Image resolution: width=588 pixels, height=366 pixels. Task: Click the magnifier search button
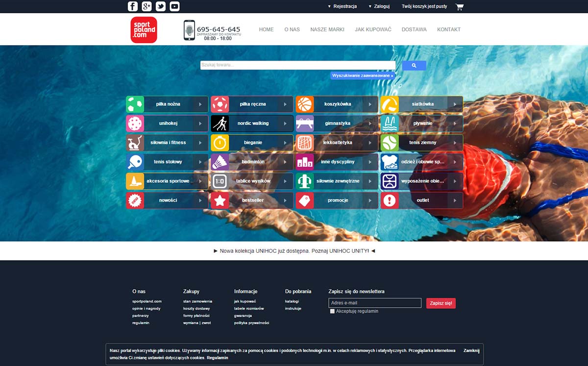pyautogui.click(x=414, y=66)
